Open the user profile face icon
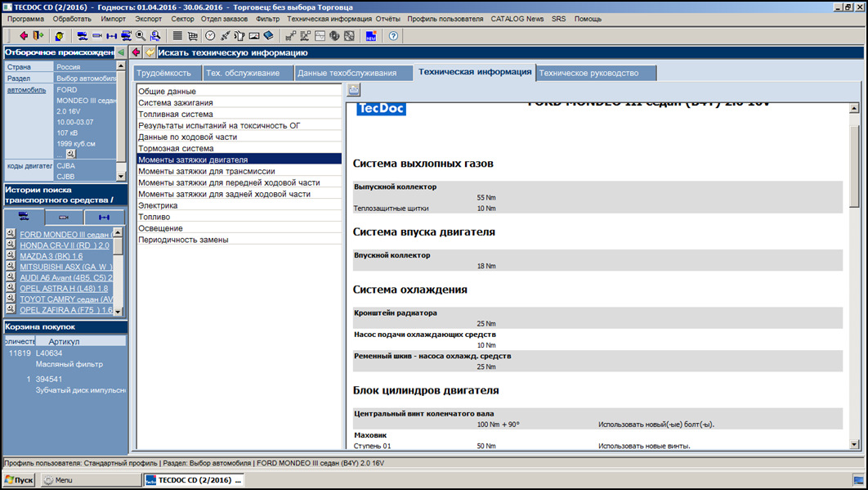Image resolution: width=868 pixels, height=490 pixels. (x=59, y=36)
